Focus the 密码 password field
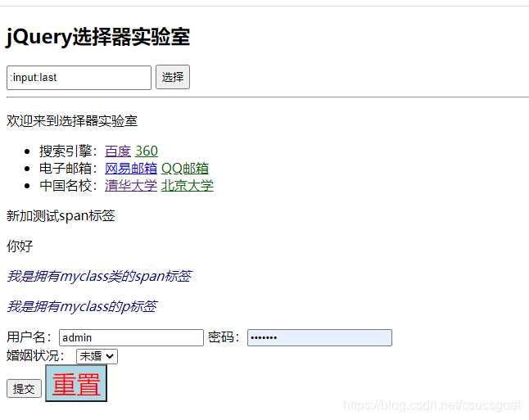529x420 pixels. tap(319, 337)
